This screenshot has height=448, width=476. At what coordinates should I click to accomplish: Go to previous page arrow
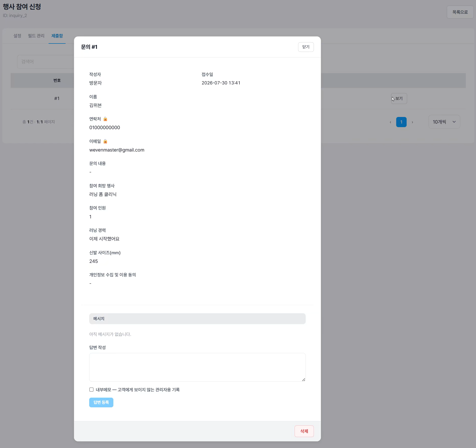[390, 122]
